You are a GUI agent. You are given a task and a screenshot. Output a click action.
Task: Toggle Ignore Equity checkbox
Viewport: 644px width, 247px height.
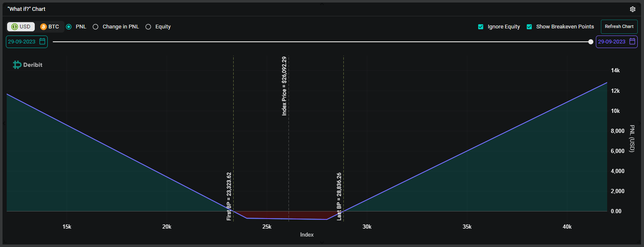click(x=481, y=27)
